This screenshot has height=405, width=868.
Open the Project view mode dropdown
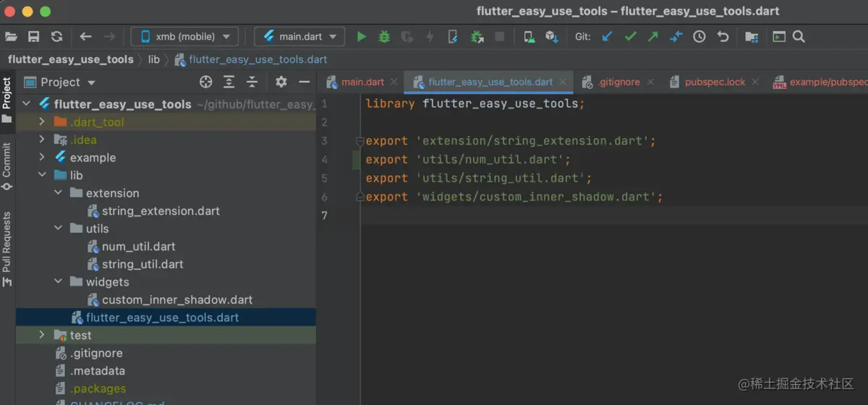[60, 82]
